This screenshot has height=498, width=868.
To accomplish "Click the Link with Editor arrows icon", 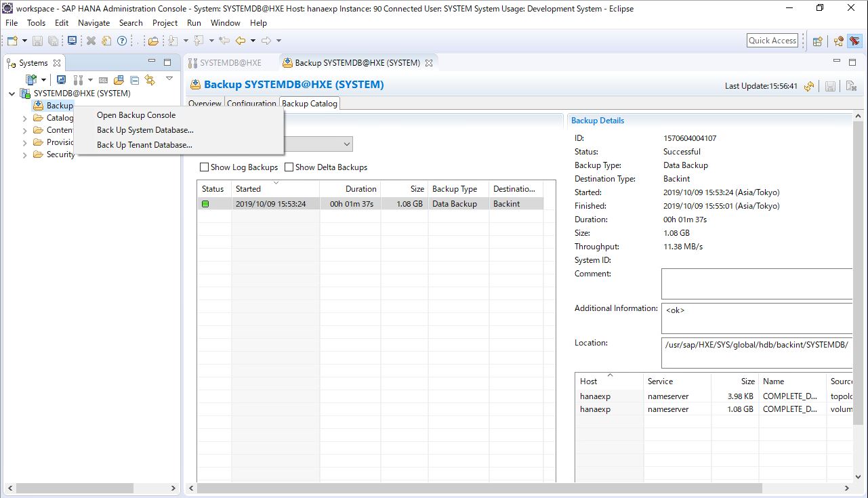I will 150,80.
